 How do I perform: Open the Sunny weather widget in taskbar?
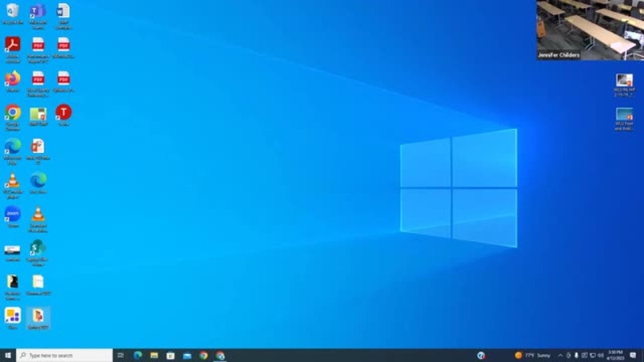(x=533, y=355)
